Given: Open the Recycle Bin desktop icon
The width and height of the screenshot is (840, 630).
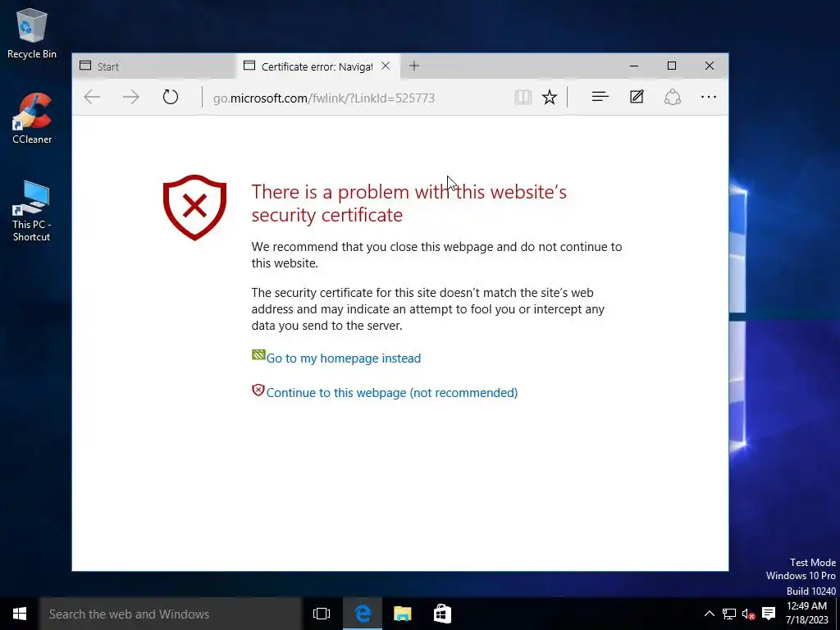Looking at the screenshot, I should tap(32, 34).
